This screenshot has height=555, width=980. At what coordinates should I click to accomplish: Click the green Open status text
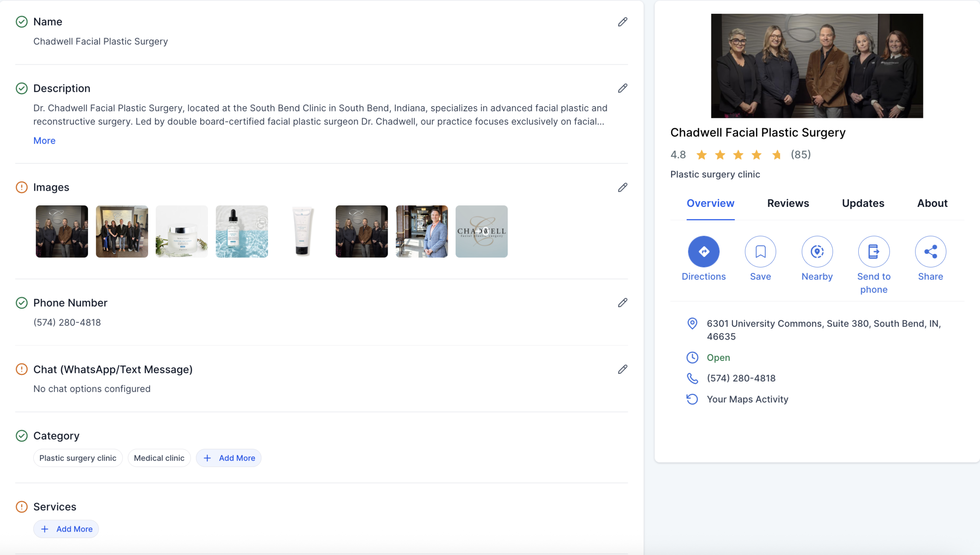coord(718,358)
